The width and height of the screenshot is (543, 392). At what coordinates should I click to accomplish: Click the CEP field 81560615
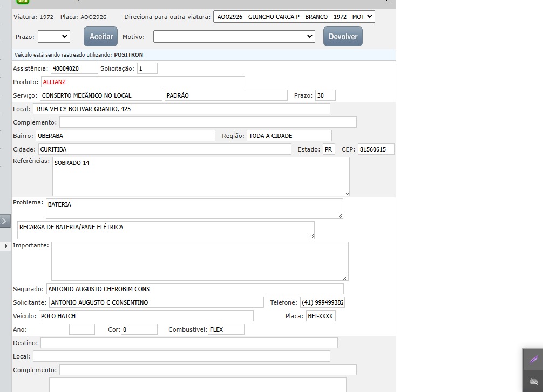click(376, 149)
